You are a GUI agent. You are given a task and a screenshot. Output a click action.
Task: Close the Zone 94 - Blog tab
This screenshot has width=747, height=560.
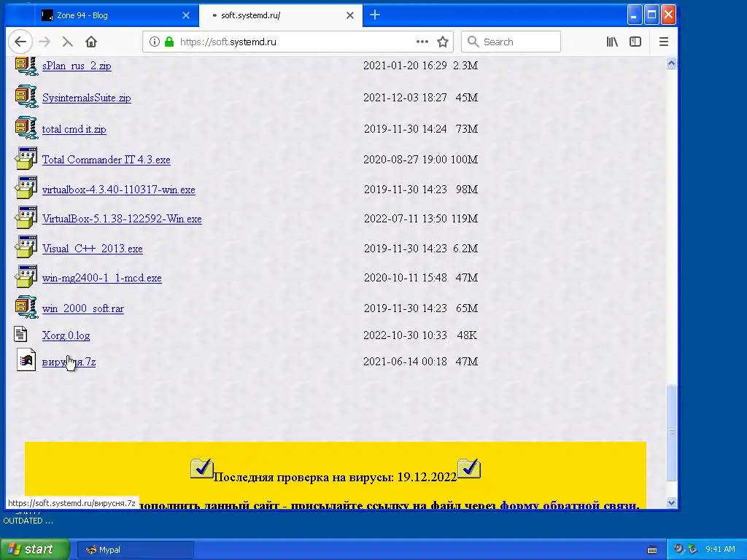click(x=186, y=15)
